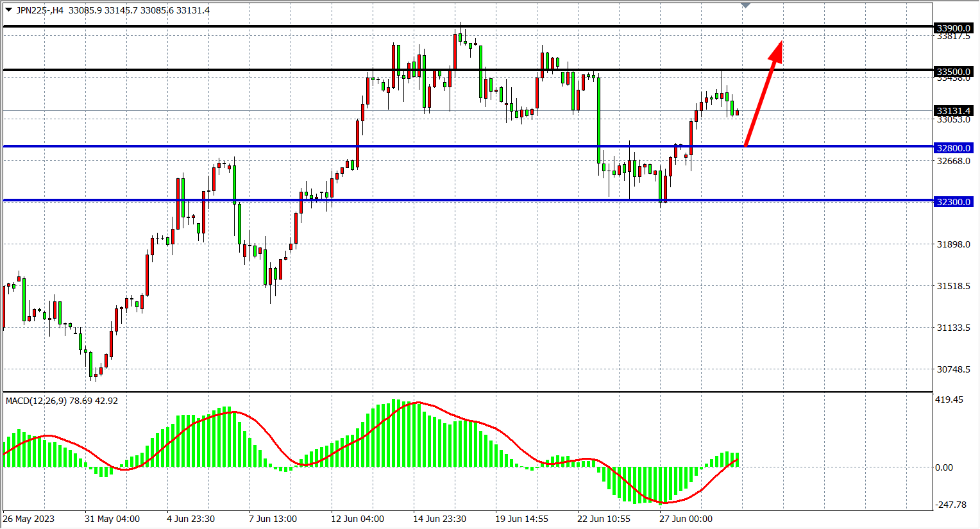Click the 26 May 2023 date label

coord(29,519)
